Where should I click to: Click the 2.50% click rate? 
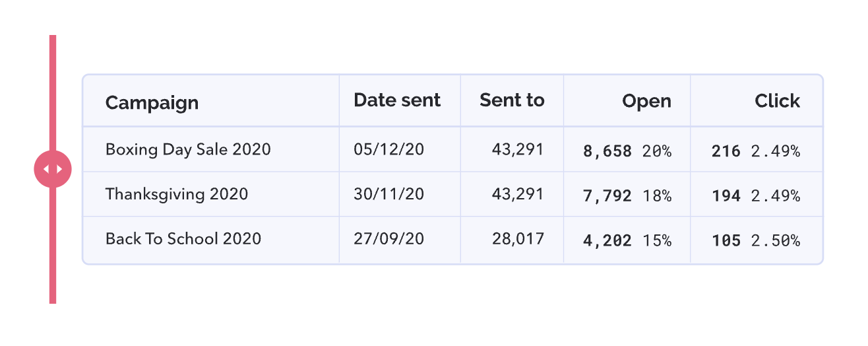pyautogui.click(x=776, y=240)
